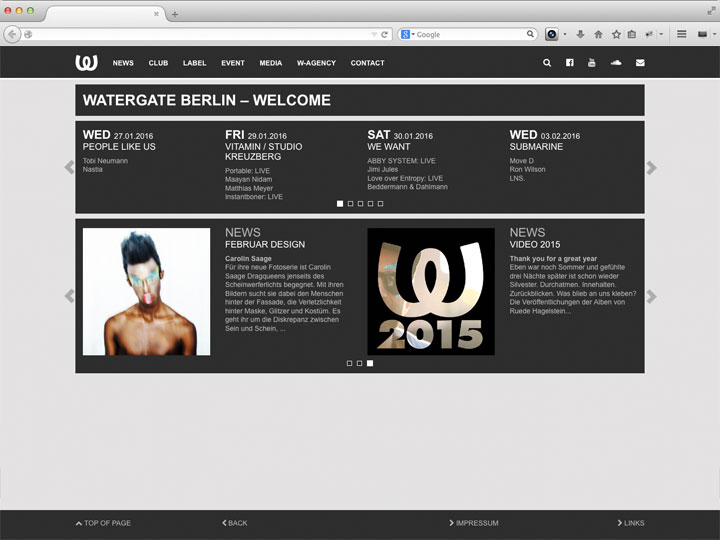Select the first news carousel dot
The width and height of the screenshot is (720, 540).
coord(350,363)
